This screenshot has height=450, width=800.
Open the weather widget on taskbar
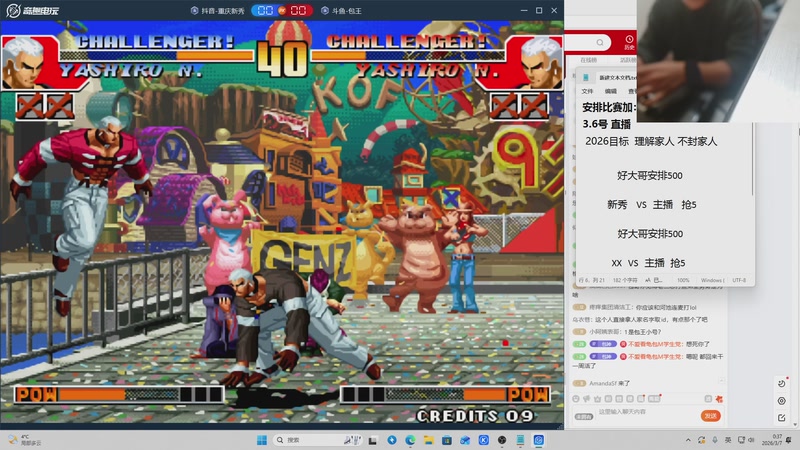[24, 440]
